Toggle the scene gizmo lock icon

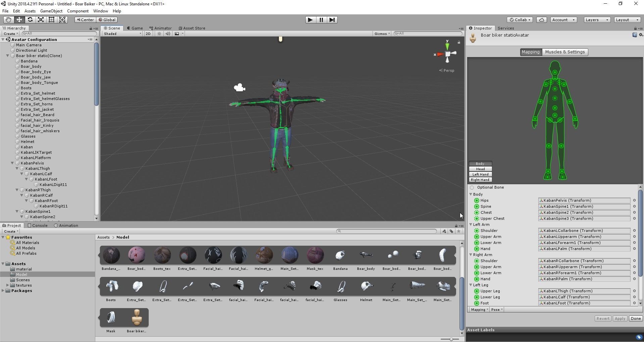[459, 42]
